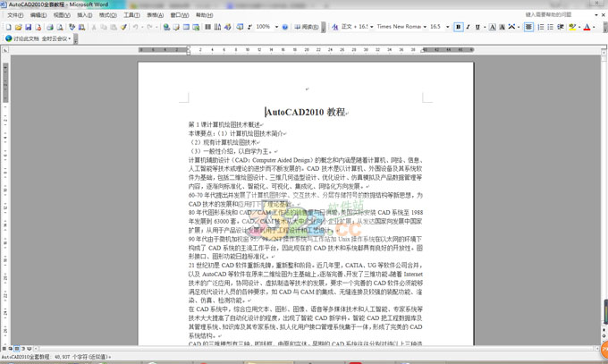Viewport: 608px width, 364px height.
Task: Toggle show/hide formatting marks
Action: (x=249, y=27)
